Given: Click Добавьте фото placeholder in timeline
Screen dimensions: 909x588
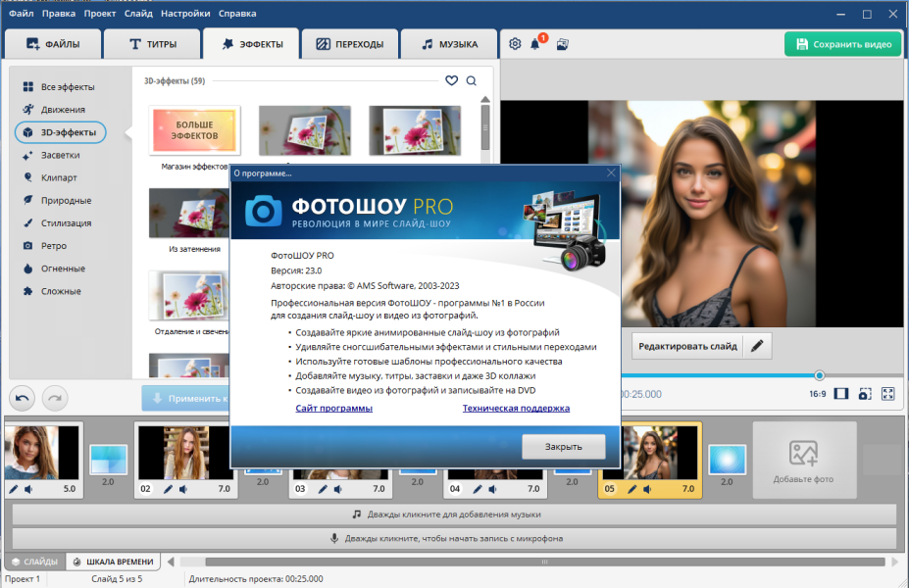Looking at the screenshot, I should (x=804, y=460).
